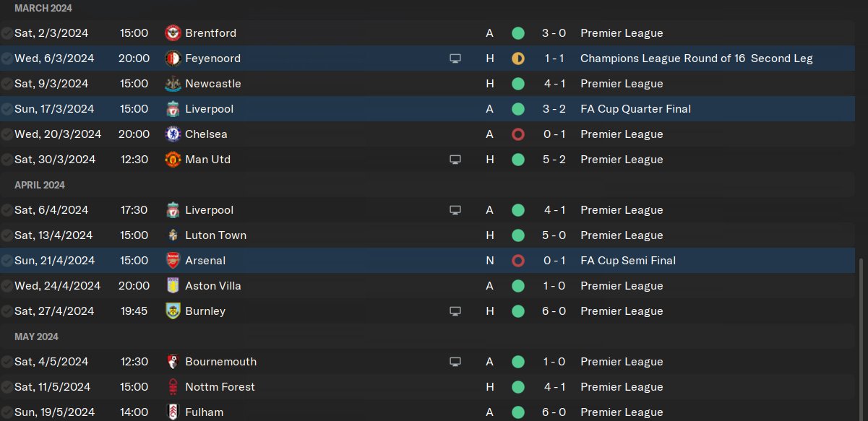The width and height of the screenshot is (868, 421).
Task: Open the 3 - 2 Liverpool match result
Action: (x=554, y=109)
